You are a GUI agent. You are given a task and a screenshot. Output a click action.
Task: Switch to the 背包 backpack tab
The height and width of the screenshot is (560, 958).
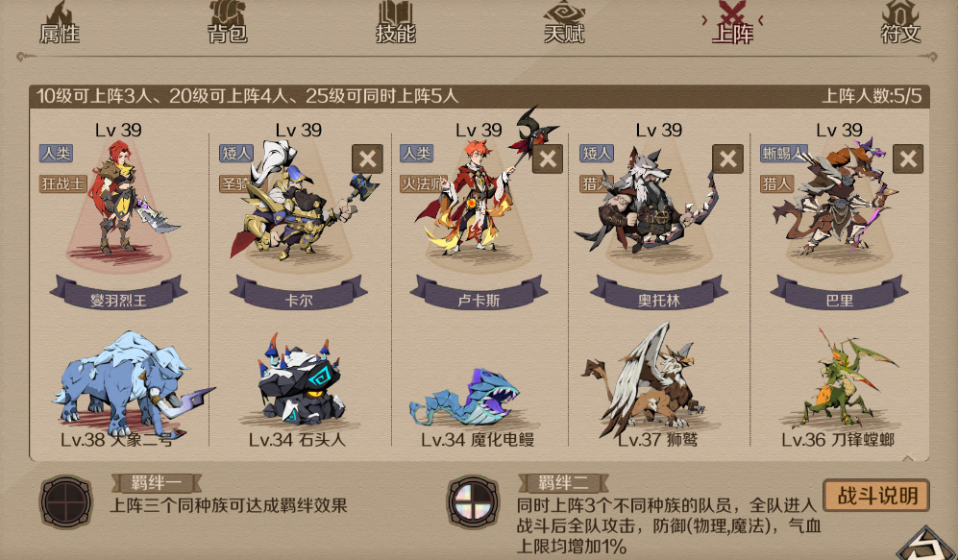click(228, 23)
